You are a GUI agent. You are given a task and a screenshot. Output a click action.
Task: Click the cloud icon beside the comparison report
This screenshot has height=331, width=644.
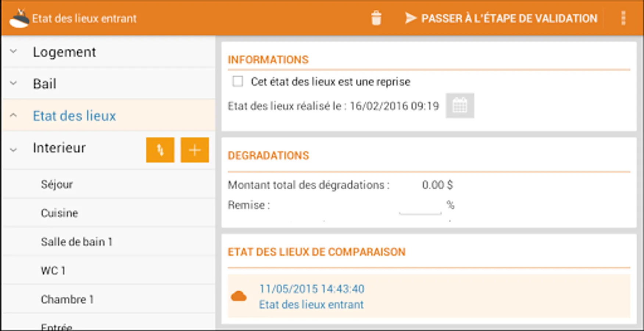238,296
